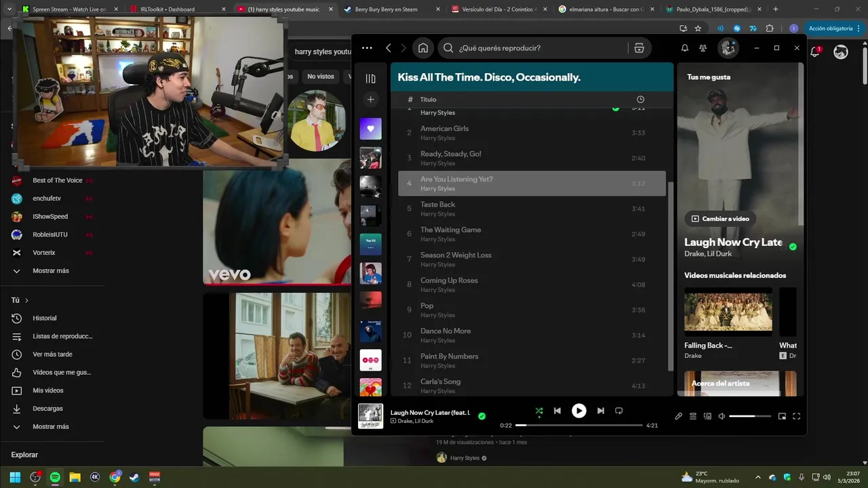Switch to IRLToolkit Dashboard tab
This screenshot has height=488, width=868.
click(x=178, y=9)
